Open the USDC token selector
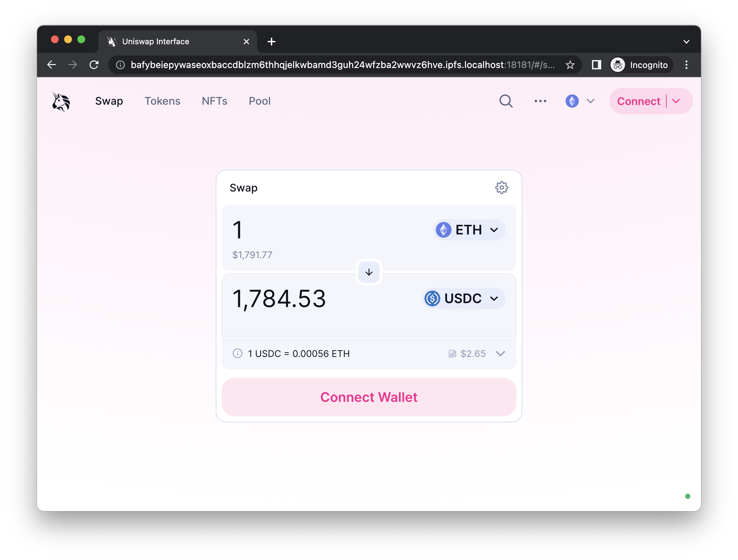 [463, 298]
